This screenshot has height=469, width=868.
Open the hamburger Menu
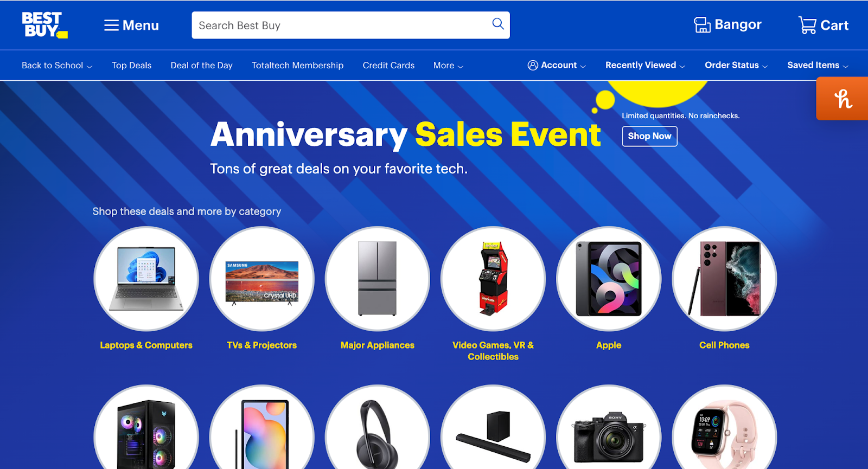tap(131, 25)
